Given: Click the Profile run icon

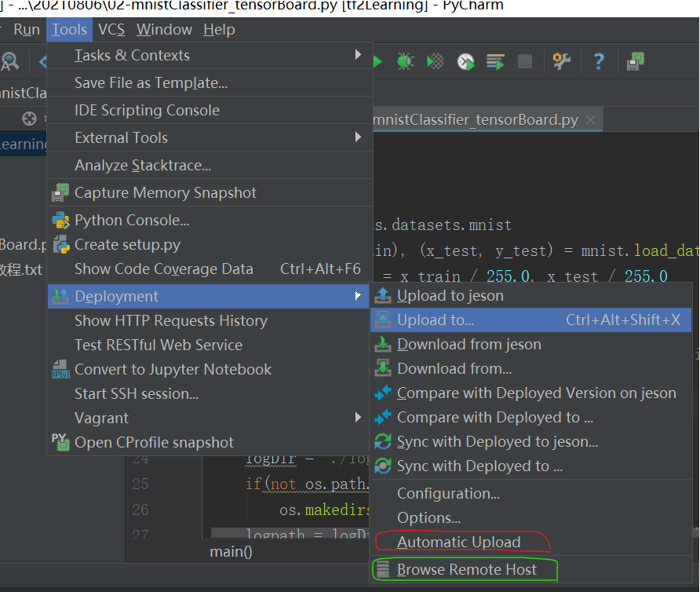Looking at the screenshot, I should pyautogui.click(x=465, y=62).
